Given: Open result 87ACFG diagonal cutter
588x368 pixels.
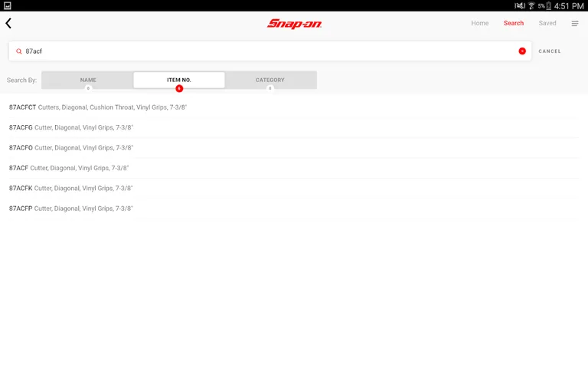Looking at the screenshot, I should click(x=294, y=128).
